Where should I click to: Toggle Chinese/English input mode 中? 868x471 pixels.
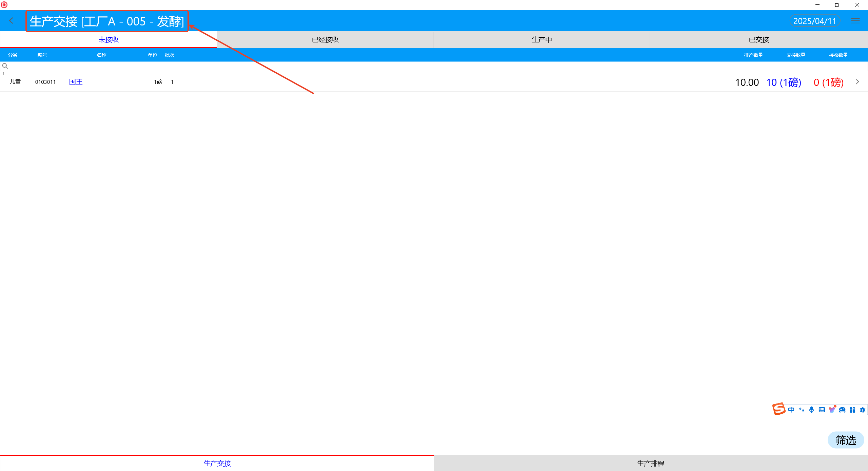coord(791,410)
